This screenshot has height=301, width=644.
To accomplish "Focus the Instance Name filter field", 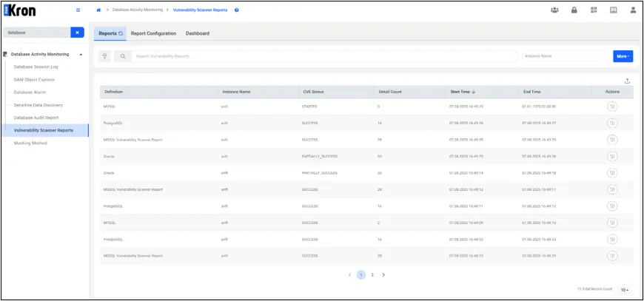I will tap(566, 56).
